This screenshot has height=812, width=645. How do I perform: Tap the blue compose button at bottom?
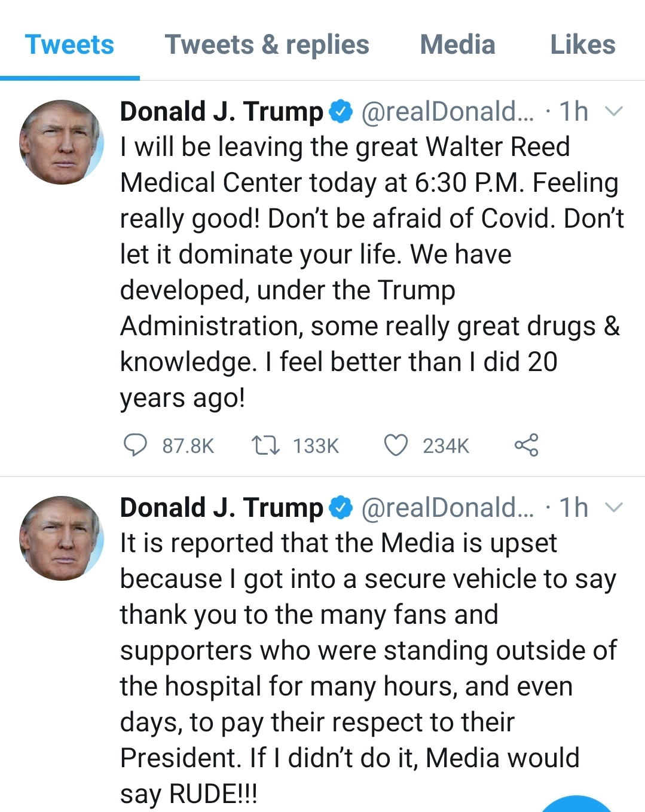[577, 805]
